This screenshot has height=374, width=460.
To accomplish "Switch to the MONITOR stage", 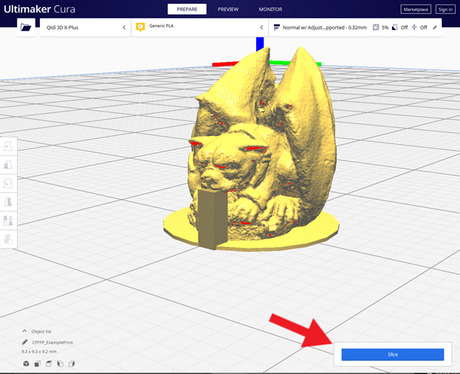I will (270, 9).
